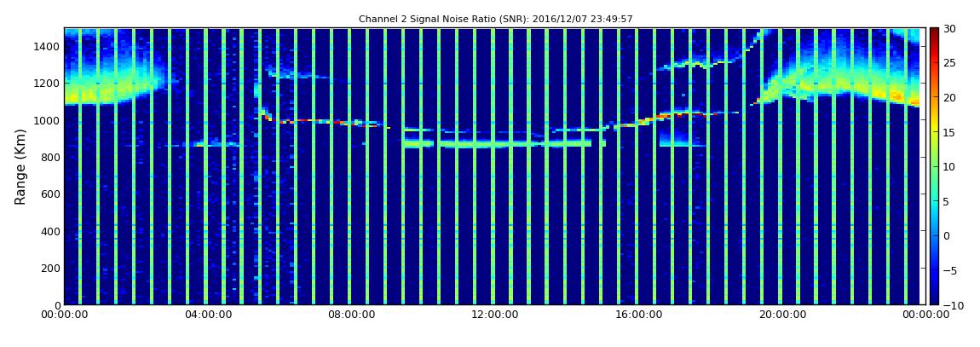Click the 1200 range tick label

pyautogui.click(x=48, y=84)
